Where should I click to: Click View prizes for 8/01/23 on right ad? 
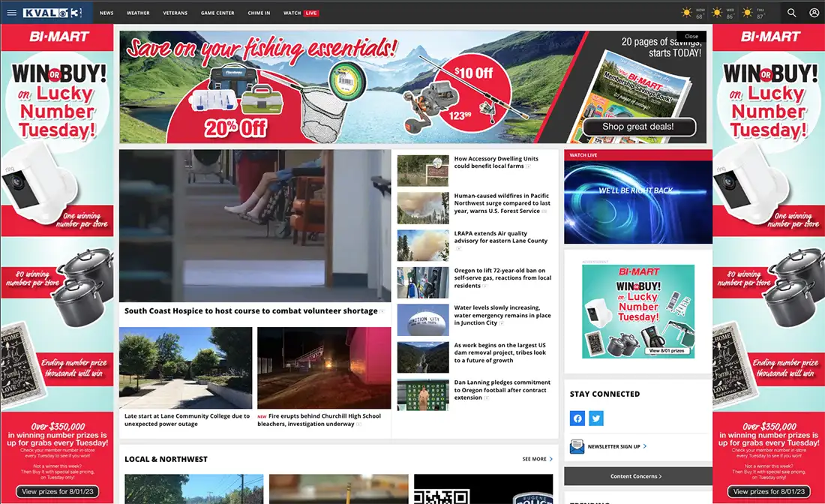(x=769, y=491)
